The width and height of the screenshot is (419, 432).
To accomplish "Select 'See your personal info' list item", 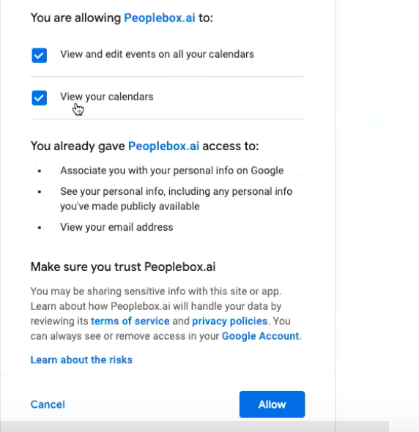I will (176, 199).
